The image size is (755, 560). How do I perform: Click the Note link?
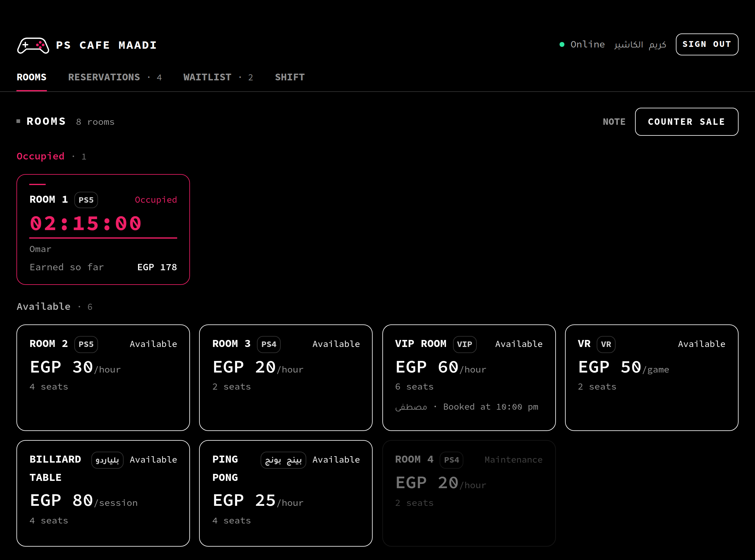614,122
